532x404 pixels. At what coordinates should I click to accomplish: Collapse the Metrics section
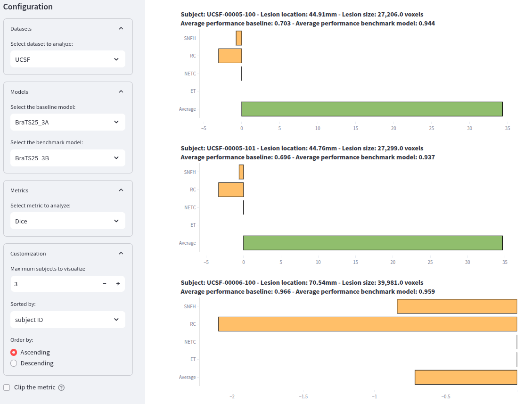(x=121, y=190)
